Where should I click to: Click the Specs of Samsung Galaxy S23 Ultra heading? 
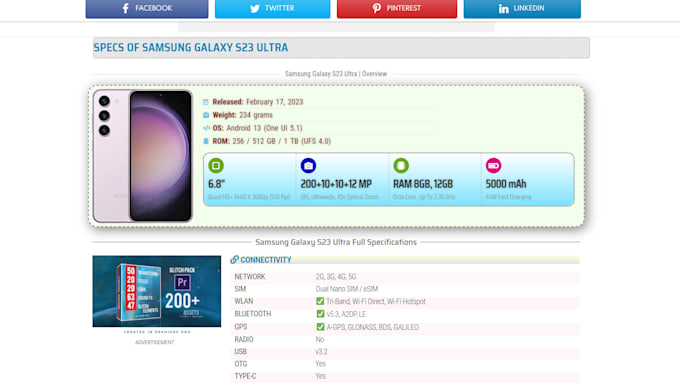pyautogui.click(x=191, y=47)
